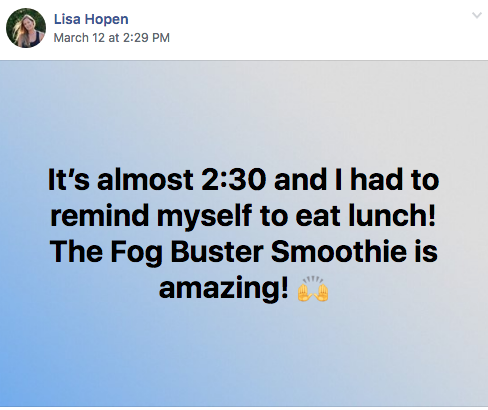The image size is (488, 410).
Task: Click the word "and" in the first line
Action: point(300,180)
